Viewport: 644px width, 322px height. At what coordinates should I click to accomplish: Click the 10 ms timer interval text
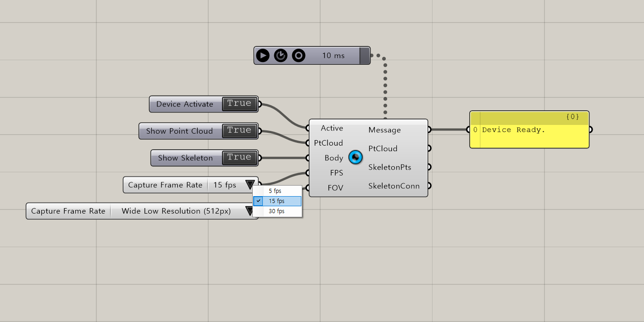[x=333, y=56]
